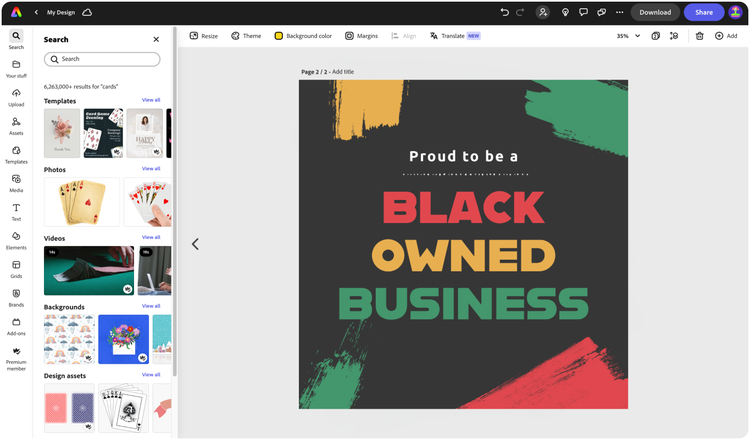Redo the last undone action
The image size is (750, 440).
[x=520, y=12]
